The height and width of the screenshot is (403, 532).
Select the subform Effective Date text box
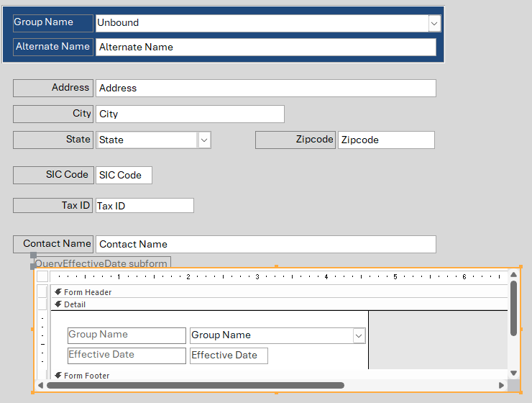[x=229, y=356]
